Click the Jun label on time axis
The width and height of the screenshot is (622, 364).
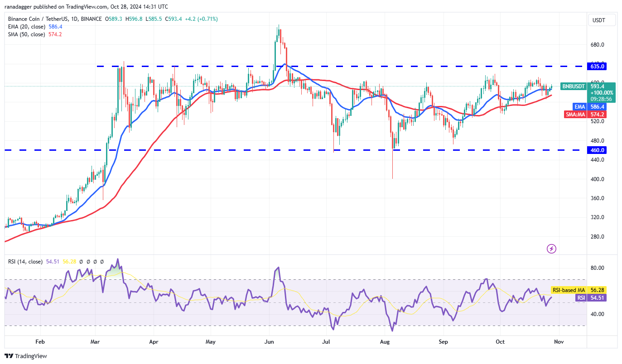pyautogui.click(x=270, y=342)
